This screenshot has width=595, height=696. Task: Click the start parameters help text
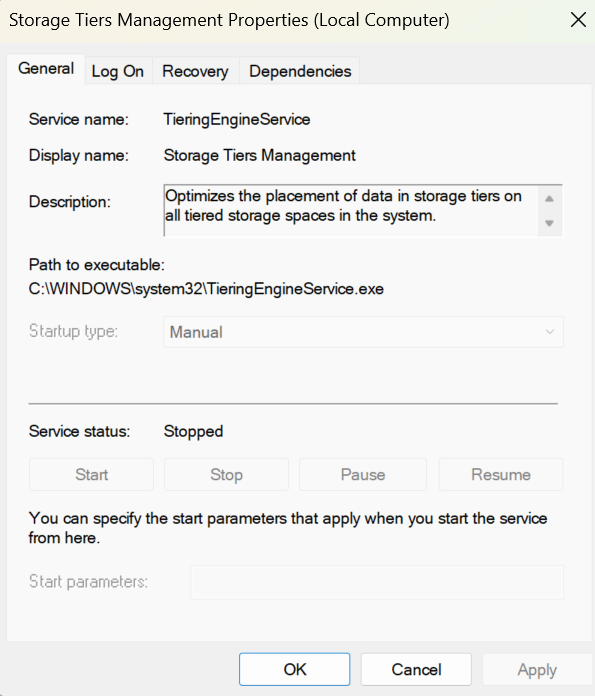pos(288,528)
